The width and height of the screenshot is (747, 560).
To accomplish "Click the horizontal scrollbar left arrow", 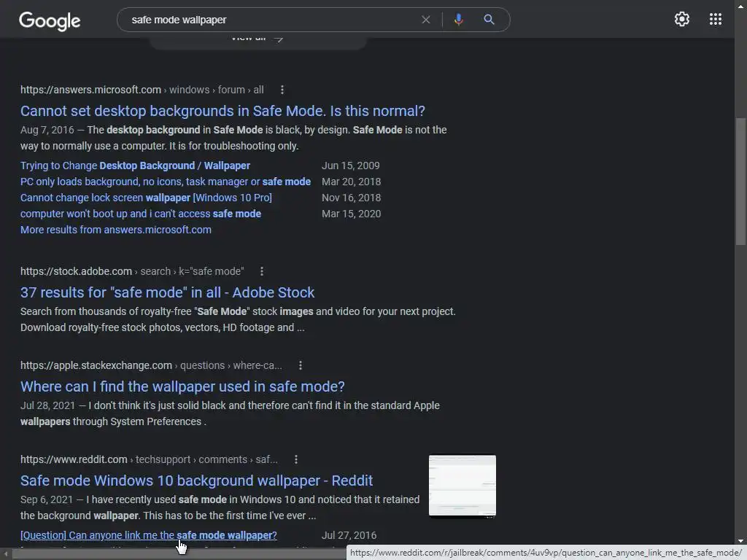I will pyautogui.click(x=6, y=554).
